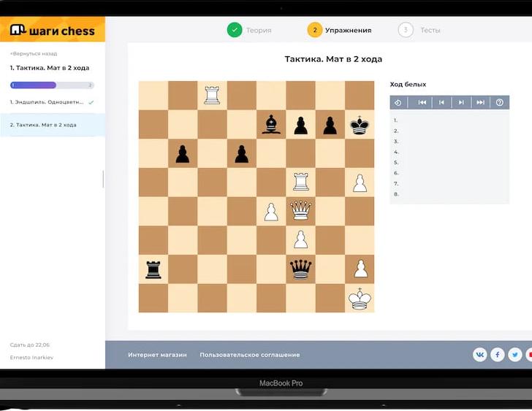
Task: Click the purple lesson progress bar
Action: pyautogui.click(x=33, y=85)
